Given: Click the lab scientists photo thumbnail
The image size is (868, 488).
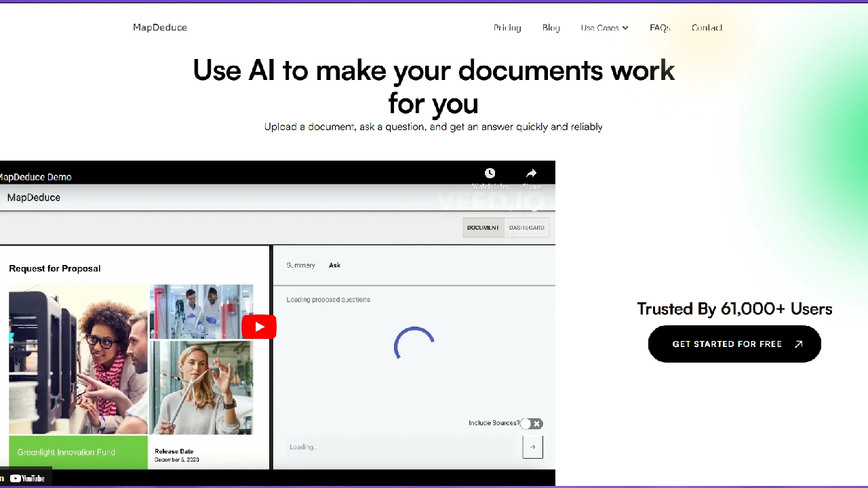Looking at the screenshot, I should point(201,310).
